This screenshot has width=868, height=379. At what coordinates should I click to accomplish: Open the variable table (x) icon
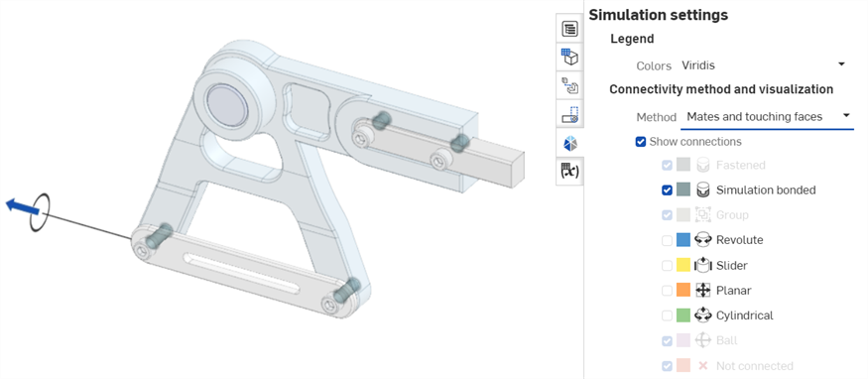(569, 172)
